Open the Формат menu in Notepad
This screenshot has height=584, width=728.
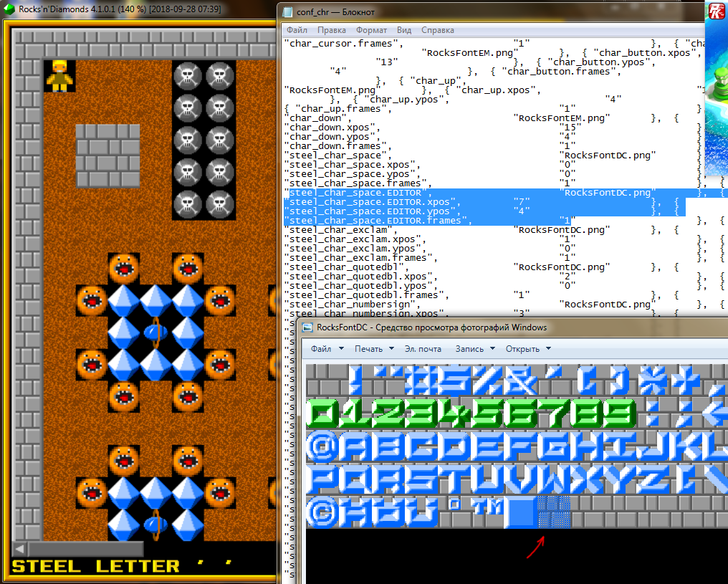point(371,30)
